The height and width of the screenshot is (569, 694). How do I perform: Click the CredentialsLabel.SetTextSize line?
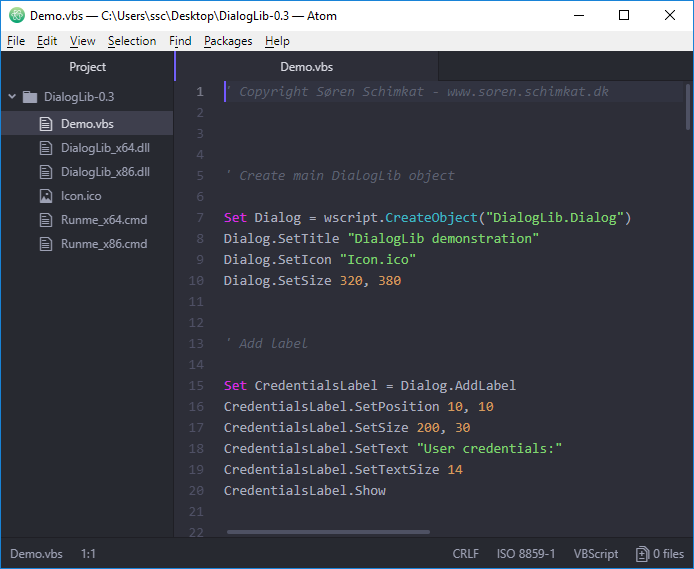point(343,469)
